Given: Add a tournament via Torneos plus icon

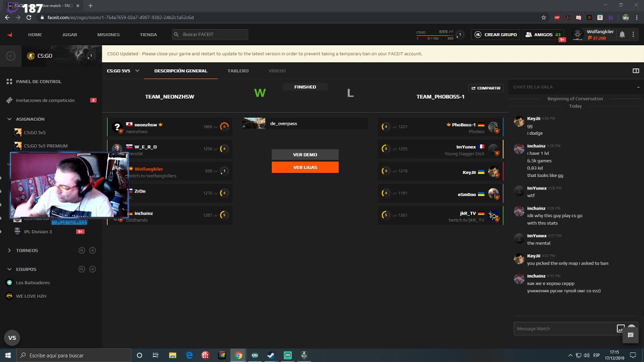Looking at the screenshot, I should (x=93, y=250).
